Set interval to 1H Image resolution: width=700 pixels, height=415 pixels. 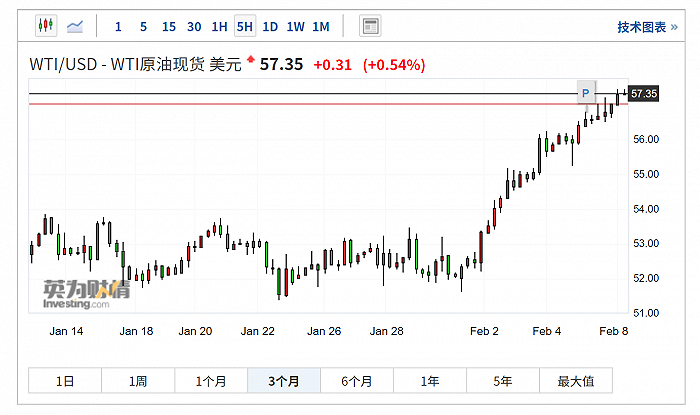point(219,27)
